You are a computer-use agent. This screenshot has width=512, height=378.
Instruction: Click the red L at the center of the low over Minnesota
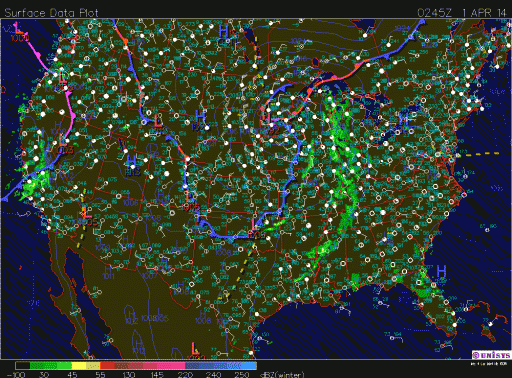[269, 117]
